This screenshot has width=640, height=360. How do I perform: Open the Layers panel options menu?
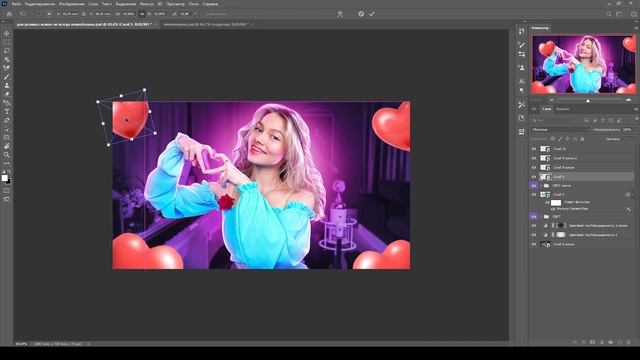(x=636, y=109)
